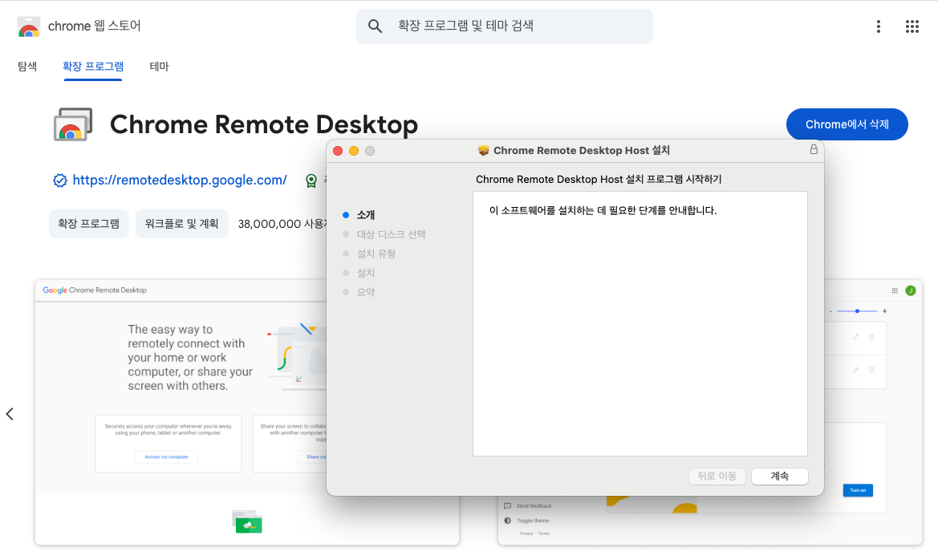Click the apps grid icon in the preview header

[x=896, y=290]
